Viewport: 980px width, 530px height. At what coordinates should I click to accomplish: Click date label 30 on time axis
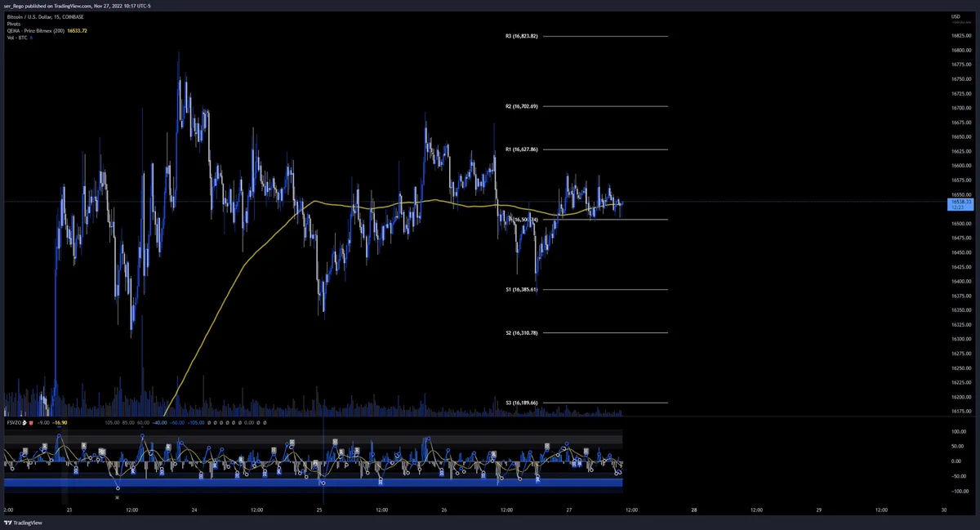[x=943, y=510]
